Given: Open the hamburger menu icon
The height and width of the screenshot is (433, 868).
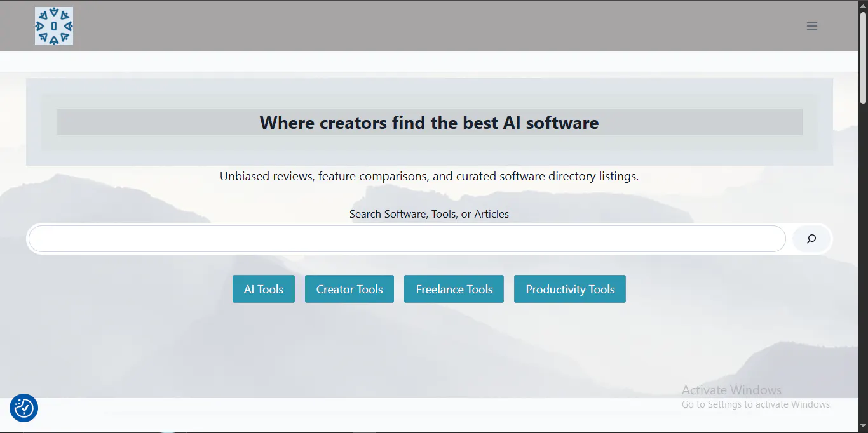Looking at the screenshot, I should (x=811, y=26).
